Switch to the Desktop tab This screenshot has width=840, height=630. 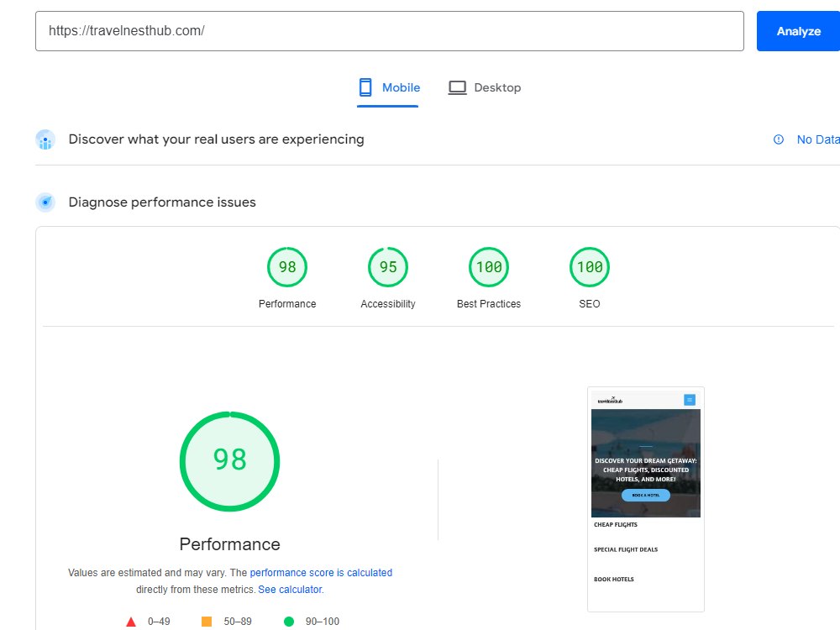tap(485, 88)
